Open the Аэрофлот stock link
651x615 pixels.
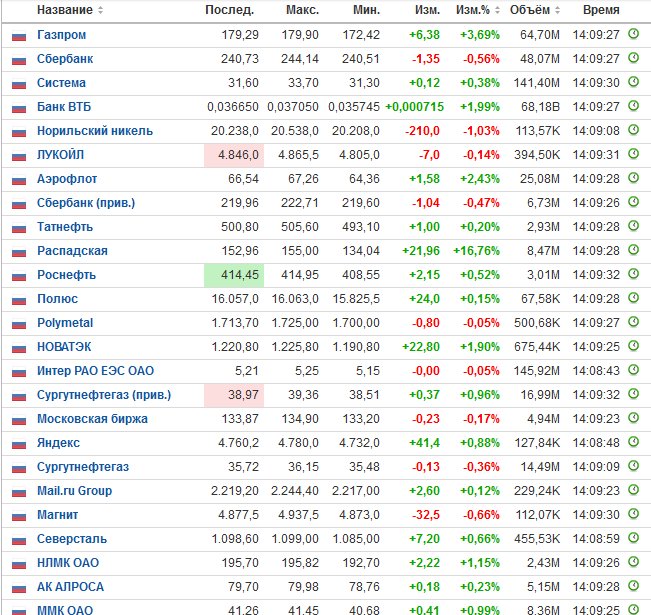point(67,179)
